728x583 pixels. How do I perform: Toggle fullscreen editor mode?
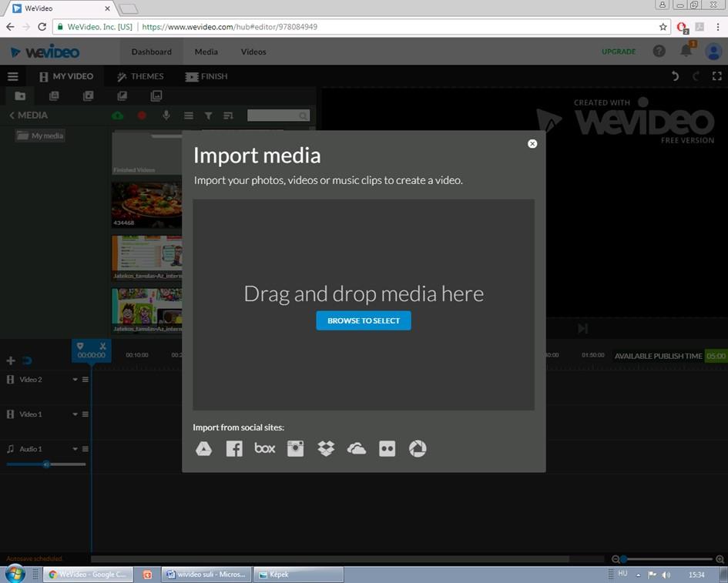tap(717, 76)
